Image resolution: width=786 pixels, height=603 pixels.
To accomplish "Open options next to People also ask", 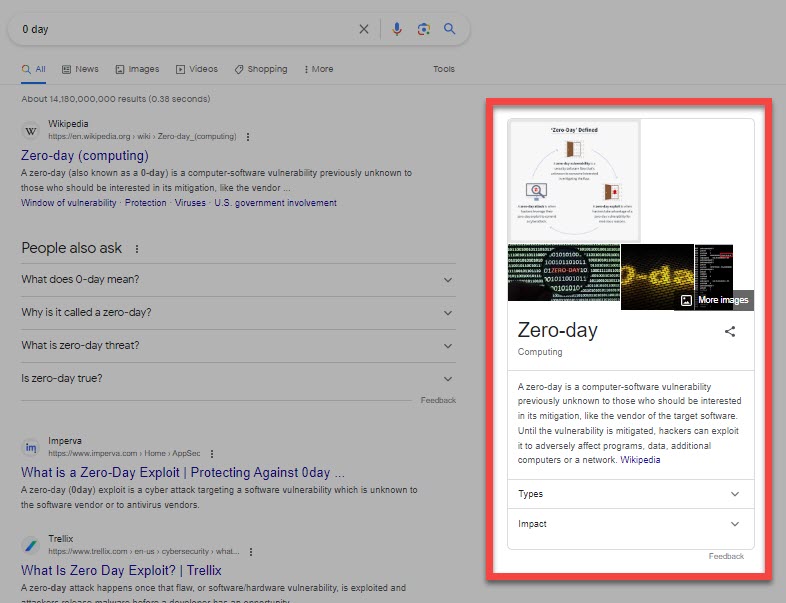I will point(137,249).
